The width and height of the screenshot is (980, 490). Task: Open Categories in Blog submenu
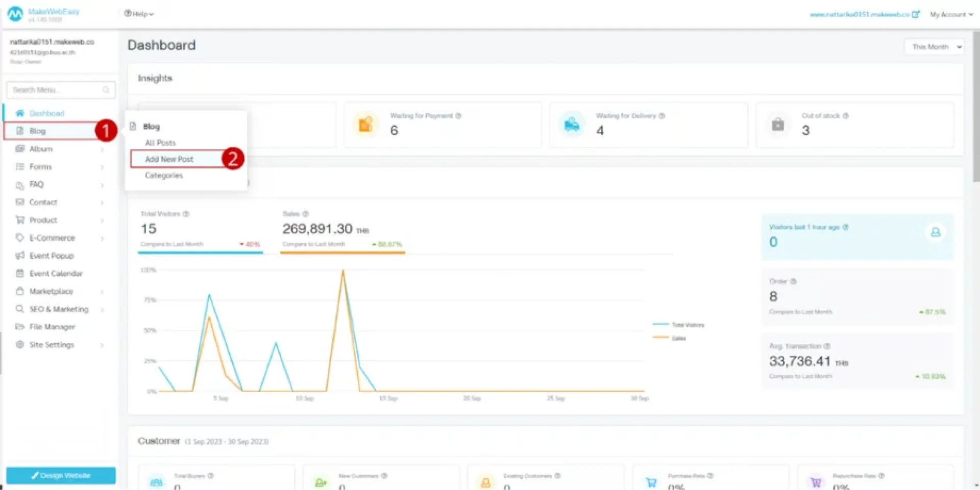164,176
